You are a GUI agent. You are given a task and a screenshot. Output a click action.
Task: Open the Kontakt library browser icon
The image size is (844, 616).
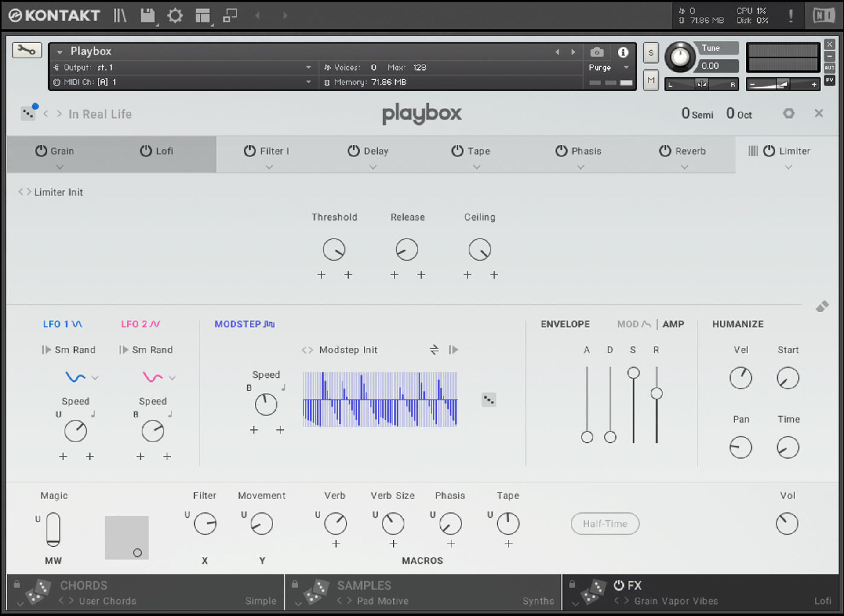point(120,15)
